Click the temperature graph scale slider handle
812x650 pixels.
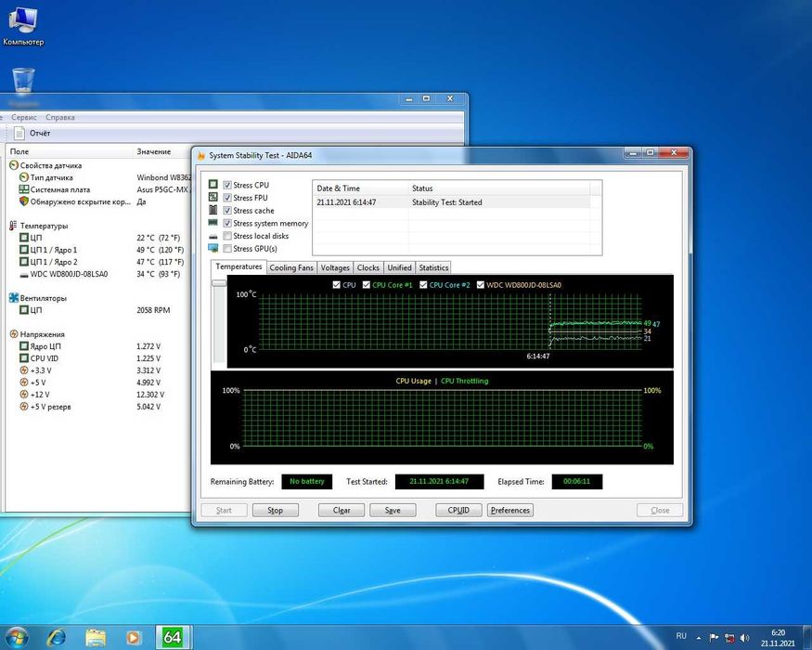(219, 283)
